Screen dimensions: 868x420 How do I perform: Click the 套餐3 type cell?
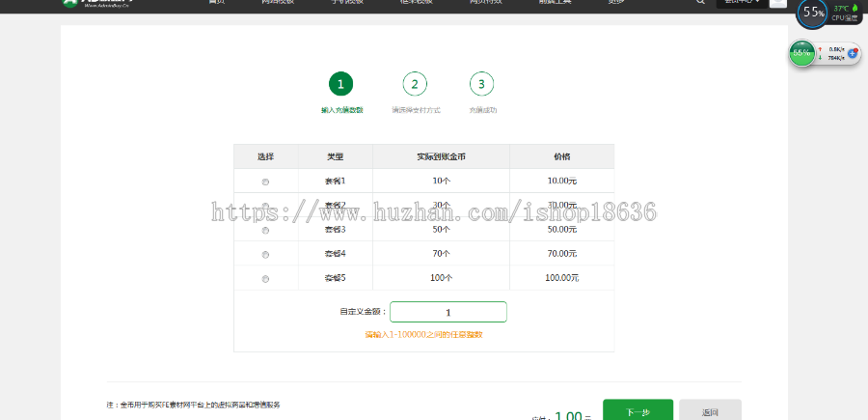(x=336, y=230)
